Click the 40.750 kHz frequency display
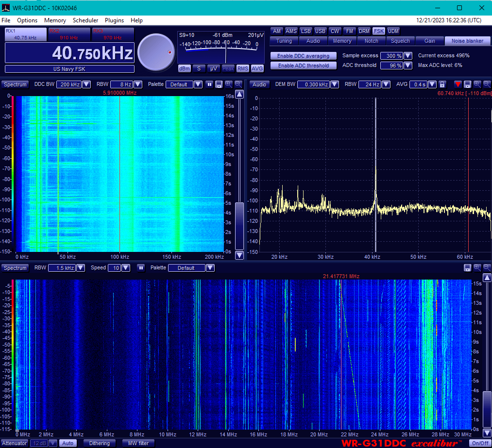492x448 pixels. point(69,53)
